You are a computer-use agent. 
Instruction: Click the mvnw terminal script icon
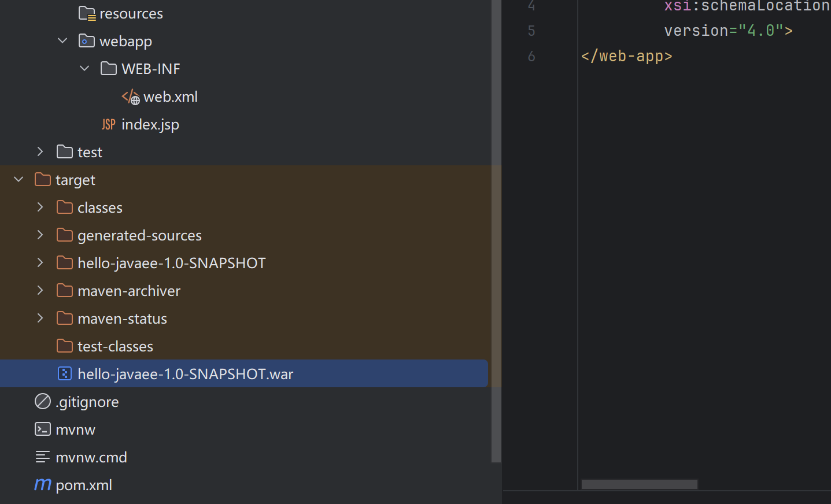tap(43, 429)
